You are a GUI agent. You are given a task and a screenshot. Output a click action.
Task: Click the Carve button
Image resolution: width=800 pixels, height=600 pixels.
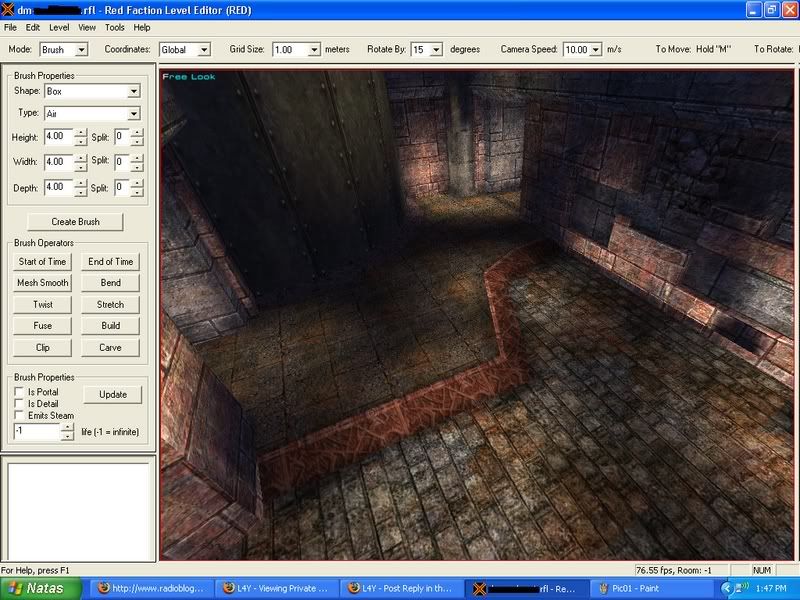click(110, 347)
